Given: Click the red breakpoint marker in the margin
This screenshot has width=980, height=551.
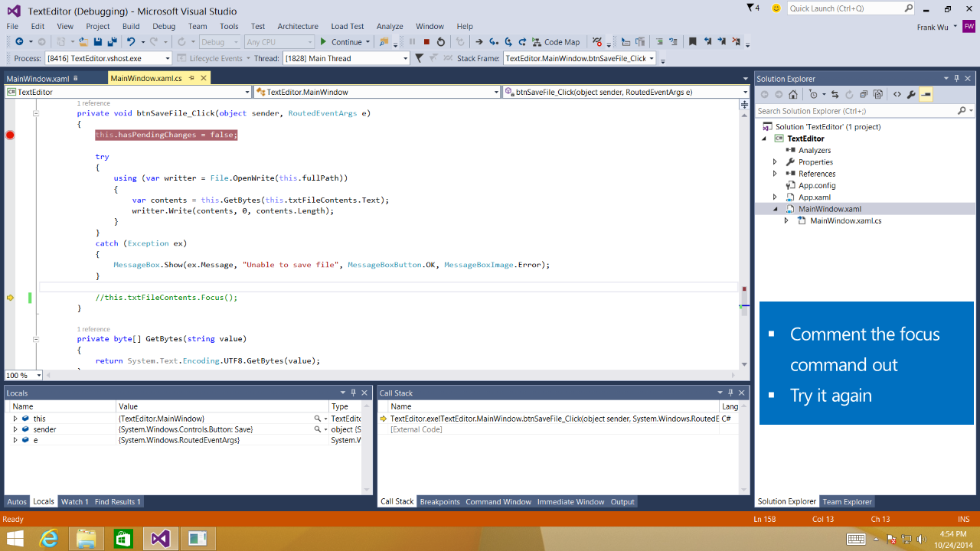Looking at the screenshot, I should point(10,135).
